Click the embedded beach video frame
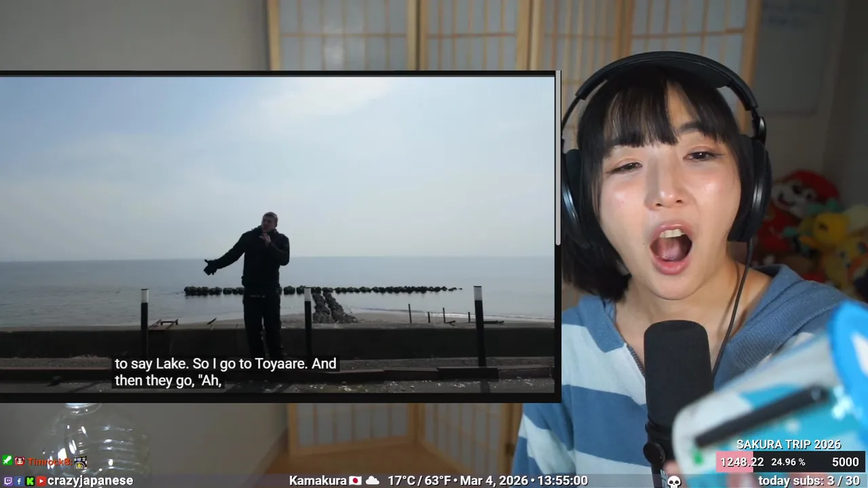 pos(277,235)
